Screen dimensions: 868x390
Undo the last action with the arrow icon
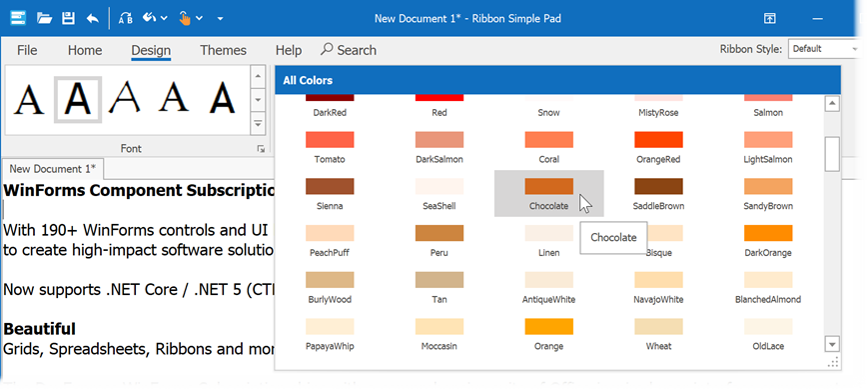click(x=92, y=18)
